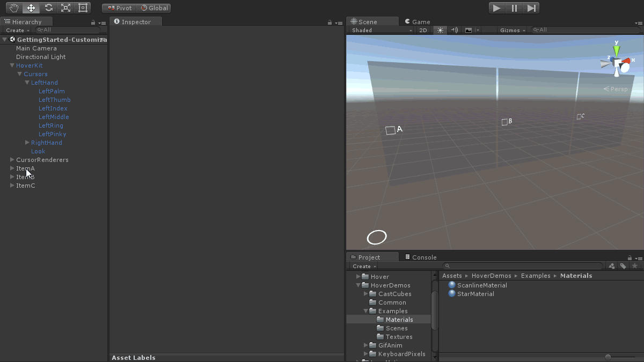Open the Gizmos dropdown
The width and height of the screenshot is (644, 362).
[513, 31]
